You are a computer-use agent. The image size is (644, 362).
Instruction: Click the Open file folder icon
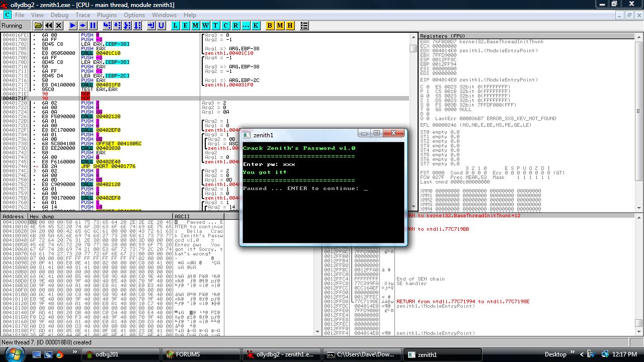38,26
